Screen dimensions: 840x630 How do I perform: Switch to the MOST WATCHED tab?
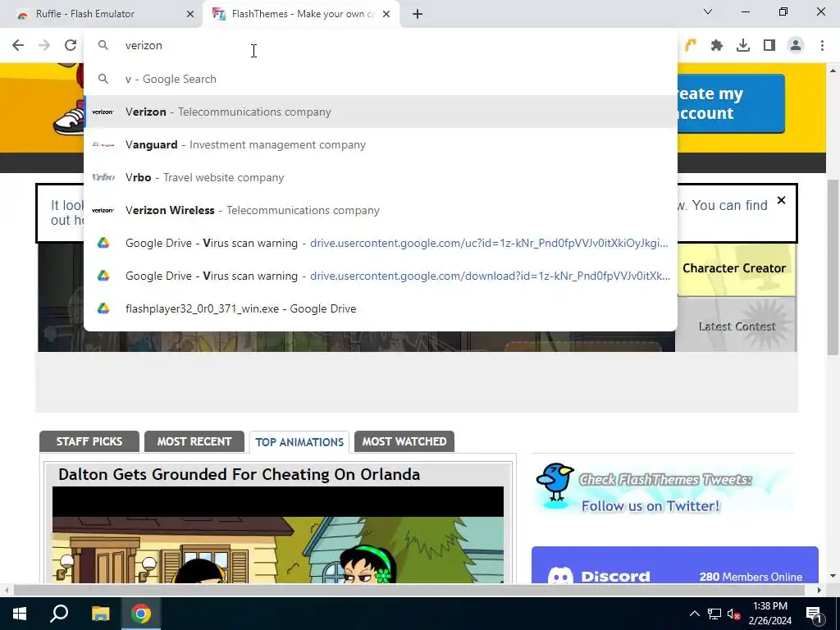click(404, 441)
